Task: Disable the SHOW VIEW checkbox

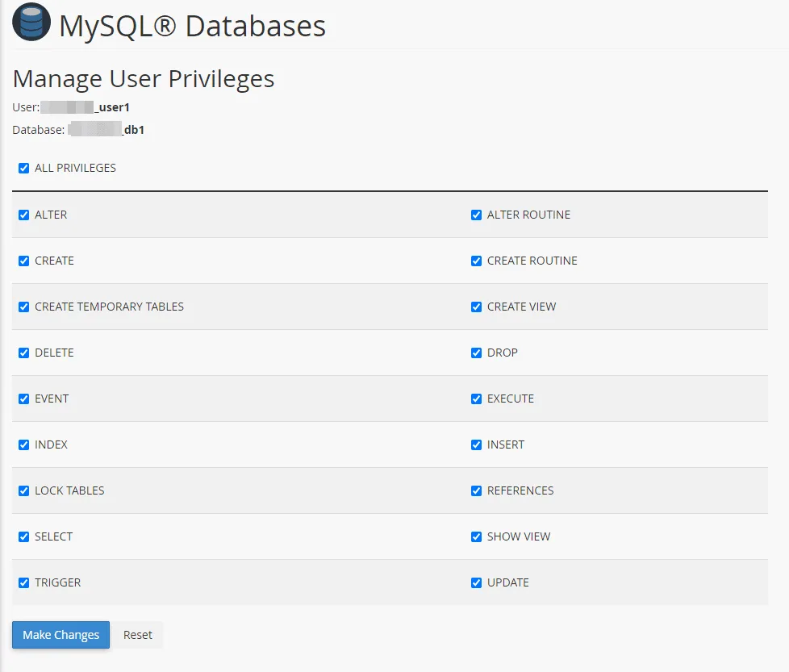Action: pyautogui.click(x=476, y=536)
